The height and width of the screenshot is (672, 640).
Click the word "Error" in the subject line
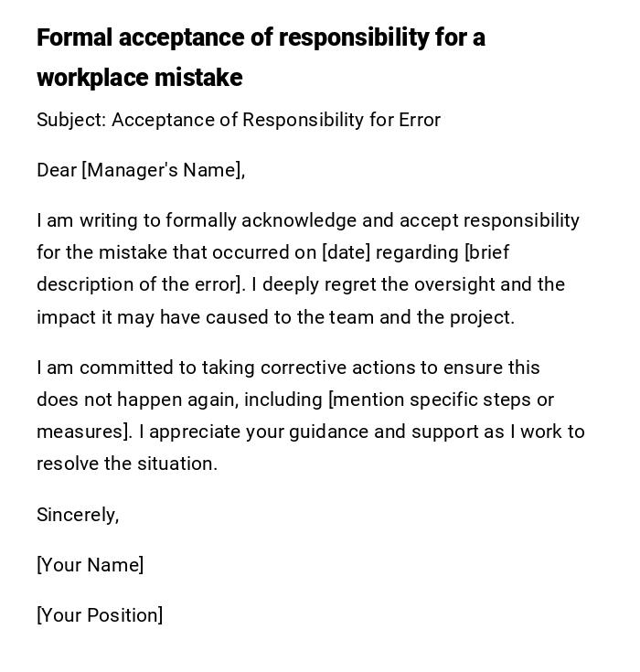[x=420, y=120]
